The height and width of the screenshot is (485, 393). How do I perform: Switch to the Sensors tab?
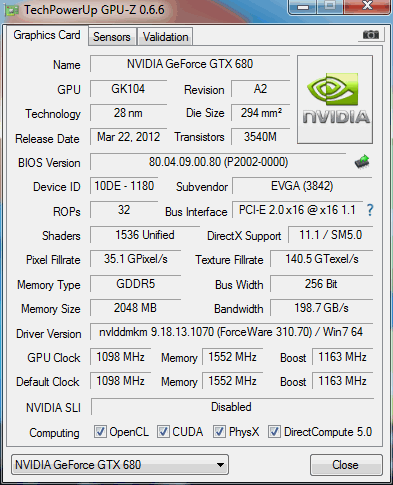click(112, 37)
